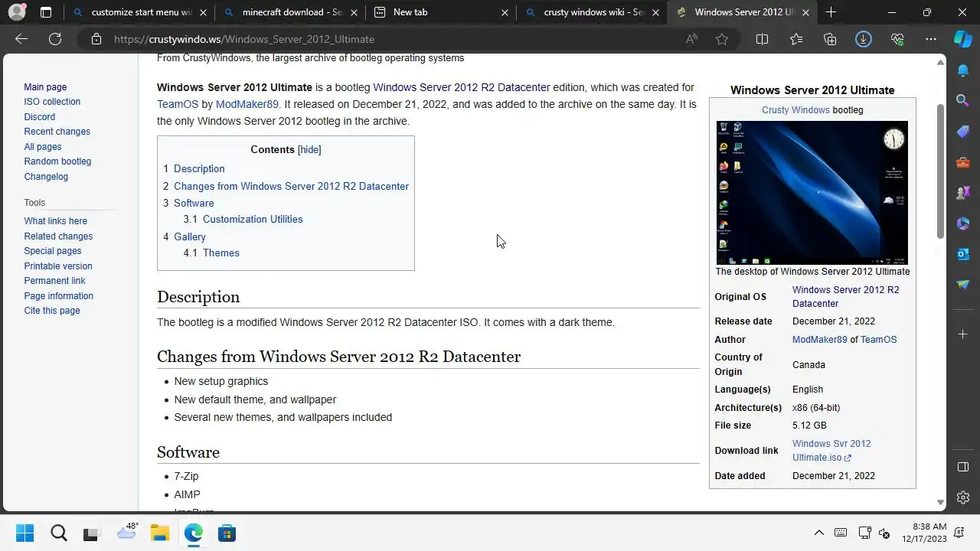
Task: Open the TeamOS link in intro paragraph
Action: point(178,104)
